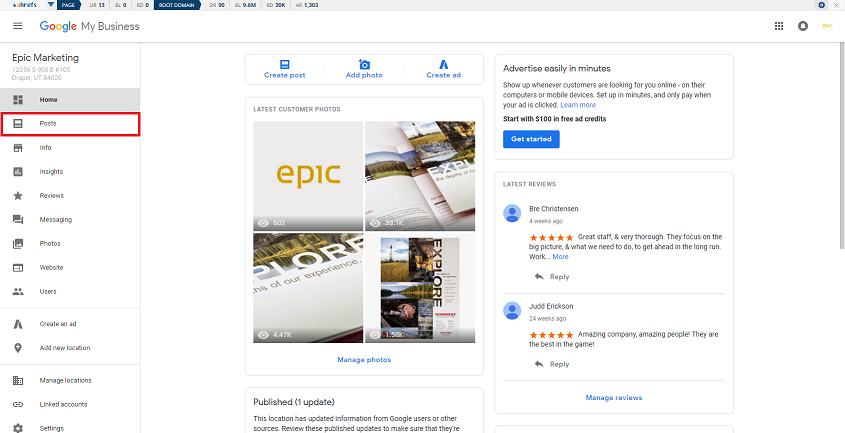Click the Messaging chat icon

tap(18, 219)
